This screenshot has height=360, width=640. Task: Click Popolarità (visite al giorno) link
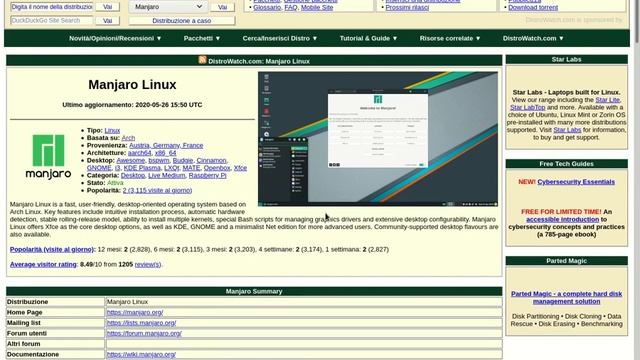pos(52,249)
